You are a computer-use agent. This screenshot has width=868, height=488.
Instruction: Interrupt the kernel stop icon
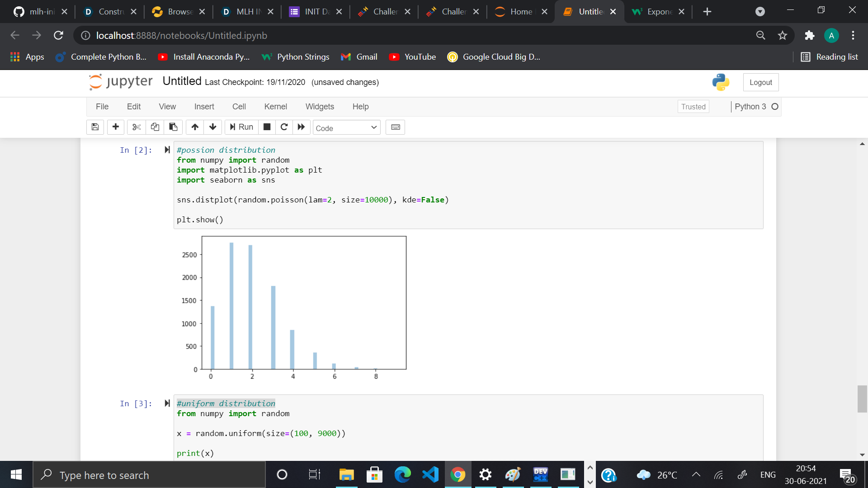(x=267, y=127)
